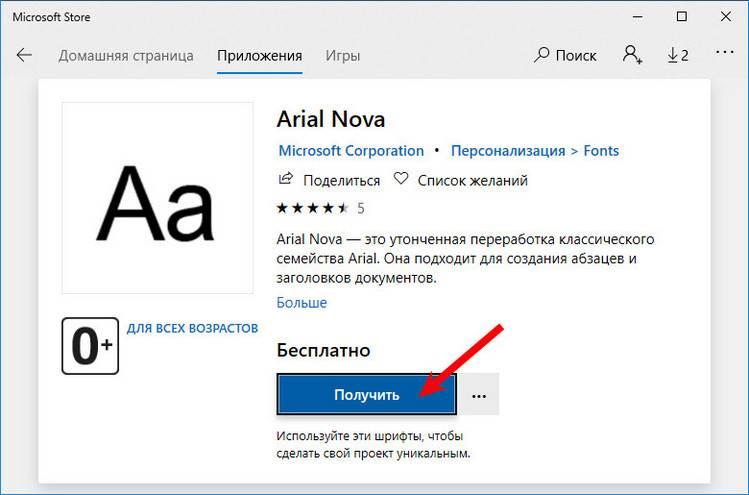Viewport: 749px width, 495px height.
Task: Open the Персонализация > Fonts category link
Action: tap(535, 151)
